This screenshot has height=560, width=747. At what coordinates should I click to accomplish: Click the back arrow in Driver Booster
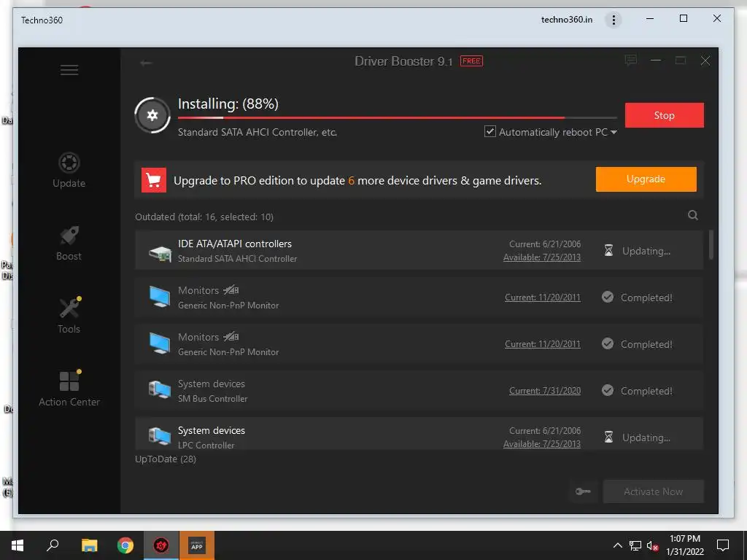(146, 63)
